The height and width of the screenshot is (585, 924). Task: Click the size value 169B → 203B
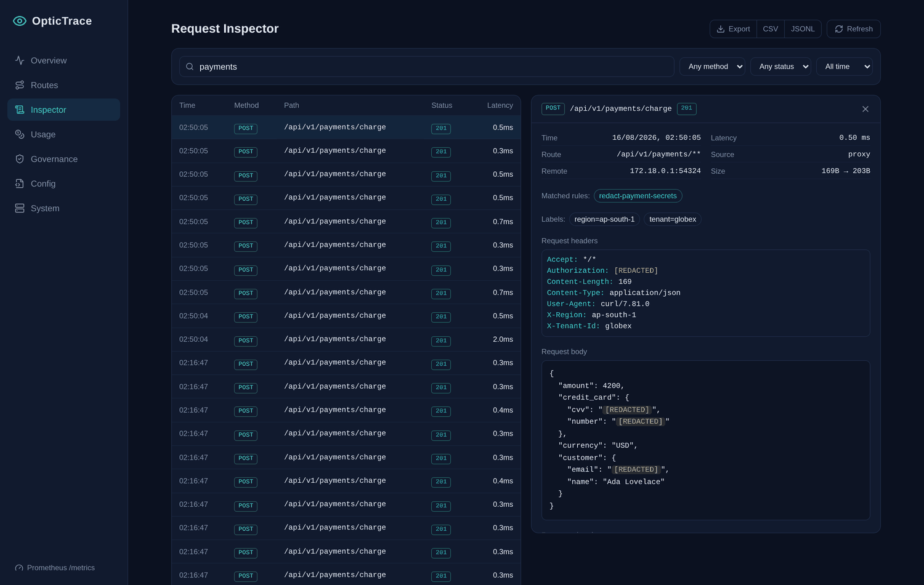[846, 171]
